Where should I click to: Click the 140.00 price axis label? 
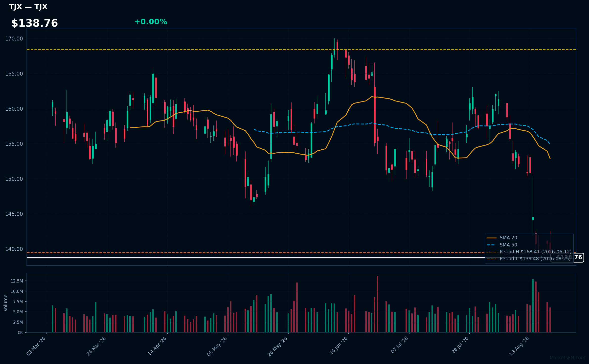(14, 249)
